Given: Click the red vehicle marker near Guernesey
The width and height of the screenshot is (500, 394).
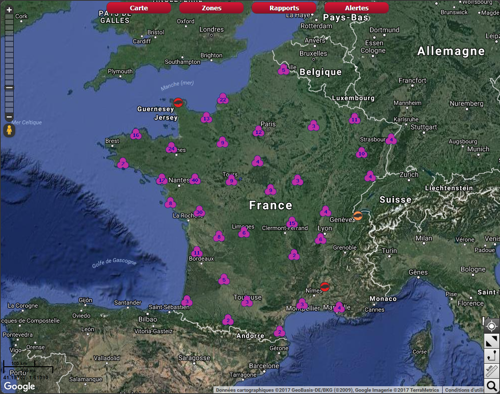Looking at the screenshot, I should (x=178, y=103).
